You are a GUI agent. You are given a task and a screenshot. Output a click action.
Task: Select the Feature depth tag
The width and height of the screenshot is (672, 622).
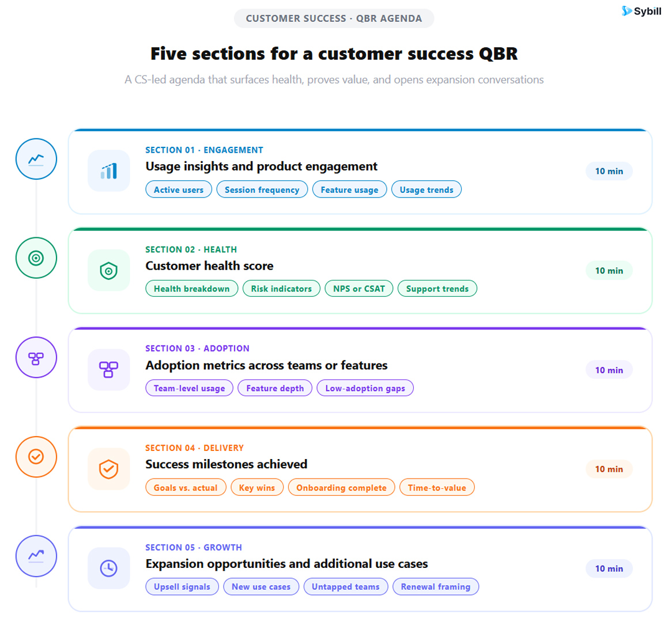click(275, 388)
